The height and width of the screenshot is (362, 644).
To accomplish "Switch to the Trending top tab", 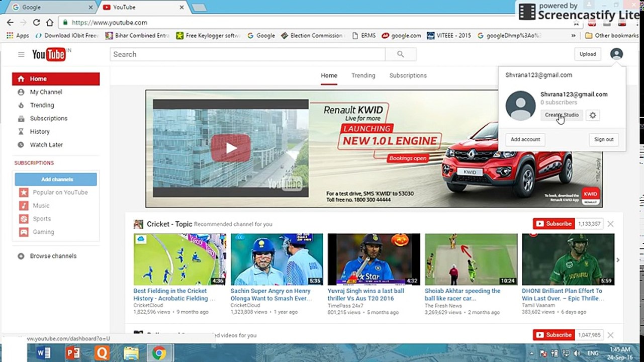I will [x=363, y=75].
